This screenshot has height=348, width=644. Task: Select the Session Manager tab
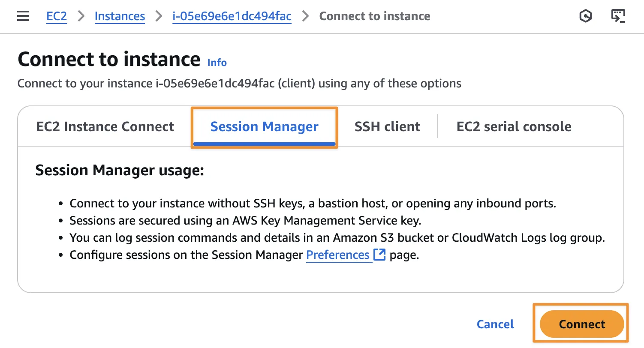264,127
